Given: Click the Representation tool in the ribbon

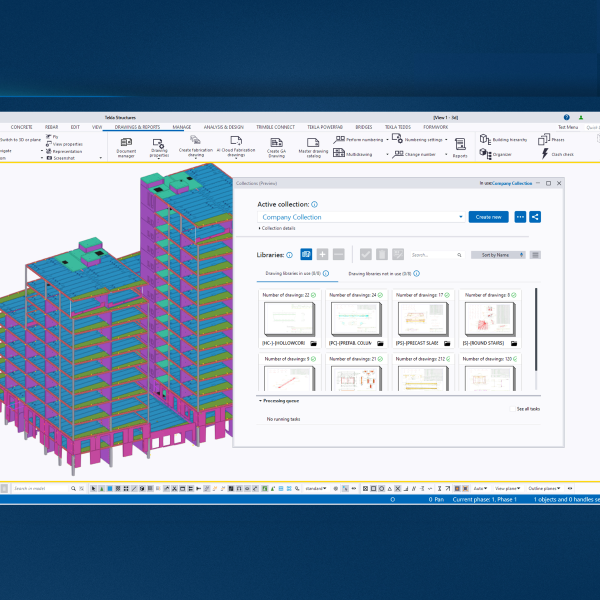Looking at the screenshot, I should click(x=64, y=151).
